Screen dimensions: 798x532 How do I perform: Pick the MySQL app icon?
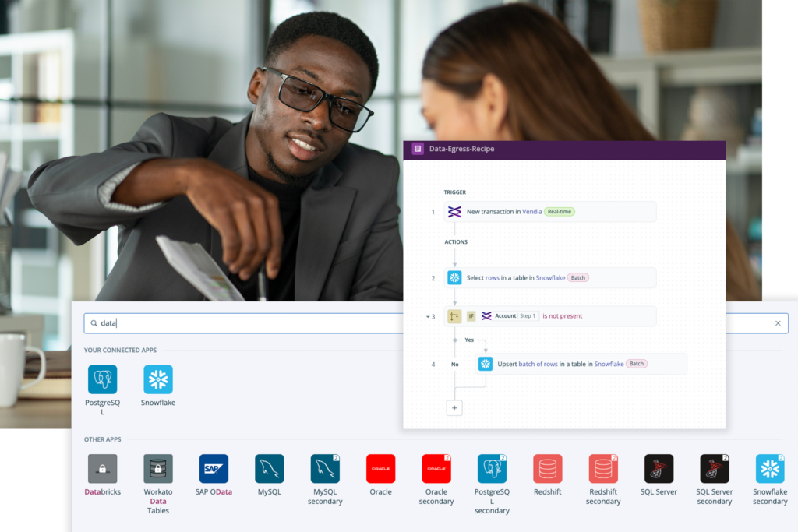(269, 468)
